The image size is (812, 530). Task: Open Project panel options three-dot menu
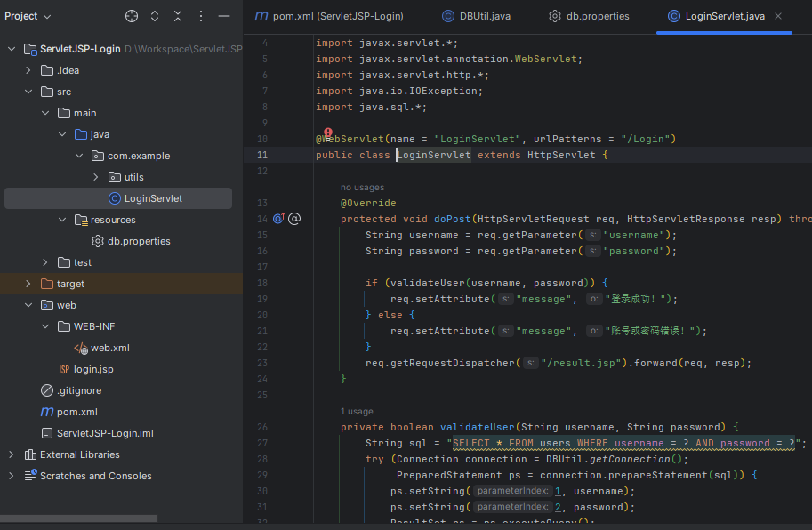[201, 16]
